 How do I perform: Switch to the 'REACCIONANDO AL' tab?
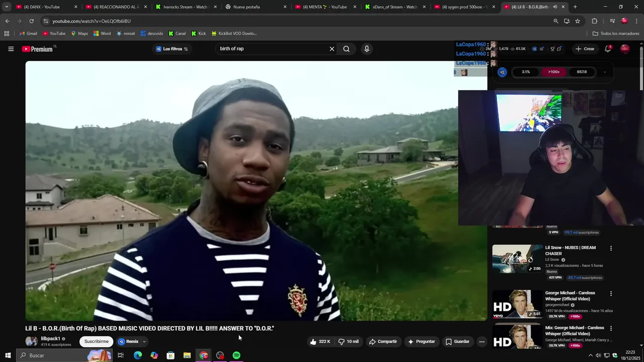(x=115, y=7)
